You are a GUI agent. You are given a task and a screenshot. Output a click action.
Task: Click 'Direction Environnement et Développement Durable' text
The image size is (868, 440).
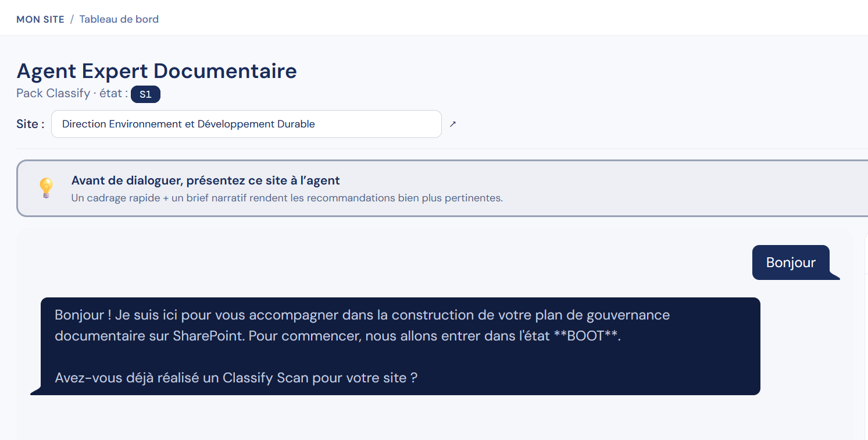pos(188,124)
